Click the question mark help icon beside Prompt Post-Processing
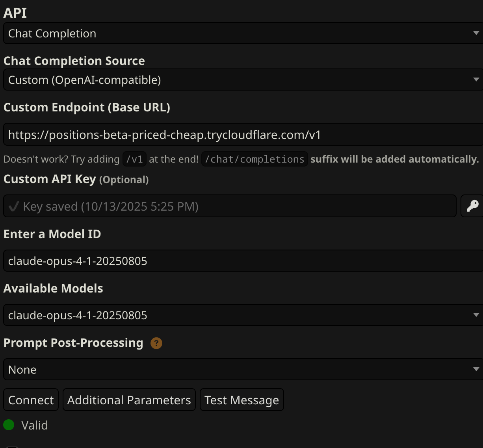The height and width of the screenshot is (448, 483). point(156,343)
